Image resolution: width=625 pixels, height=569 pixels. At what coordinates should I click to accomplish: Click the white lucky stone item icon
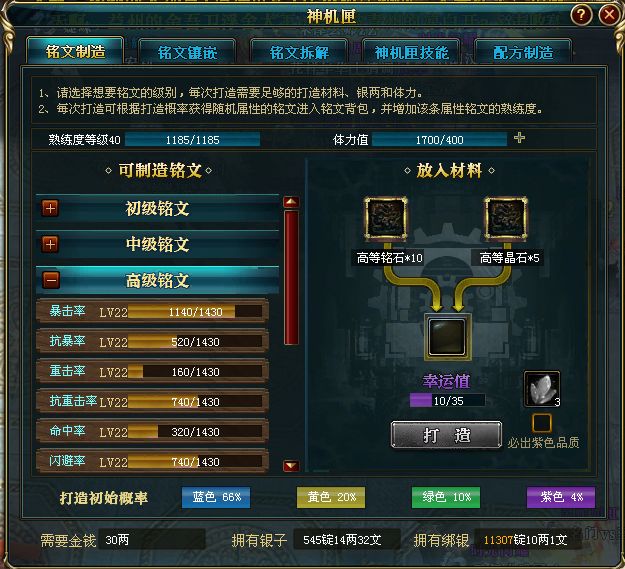pyautogui.click(x=542, y=389)
